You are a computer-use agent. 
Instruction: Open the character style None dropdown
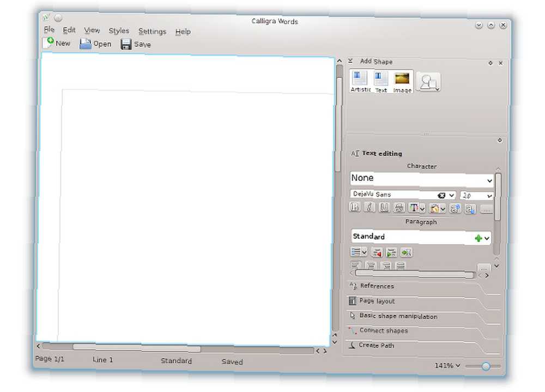point(422,179)
